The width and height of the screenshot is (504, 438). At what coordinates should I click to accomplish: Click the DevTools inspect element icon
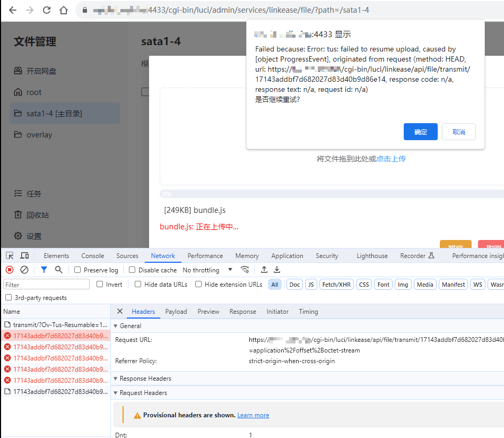click(10, 255)
